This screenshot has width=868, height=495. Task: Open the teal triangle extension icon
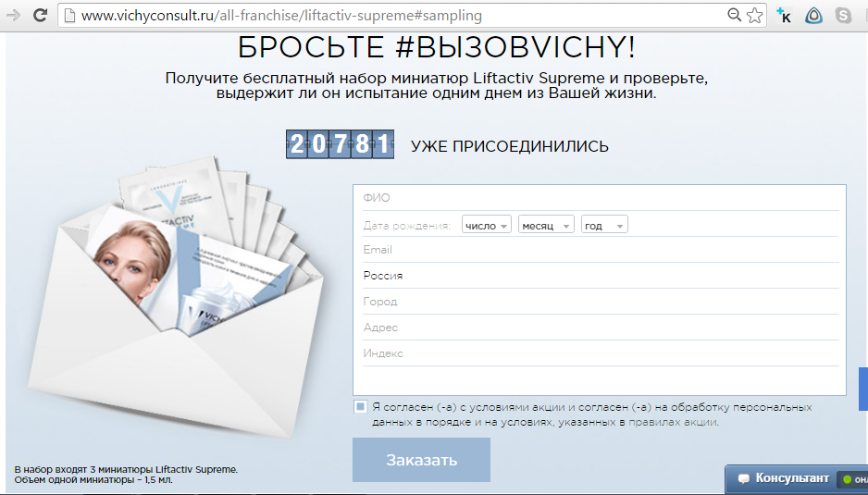coord(813,16)
